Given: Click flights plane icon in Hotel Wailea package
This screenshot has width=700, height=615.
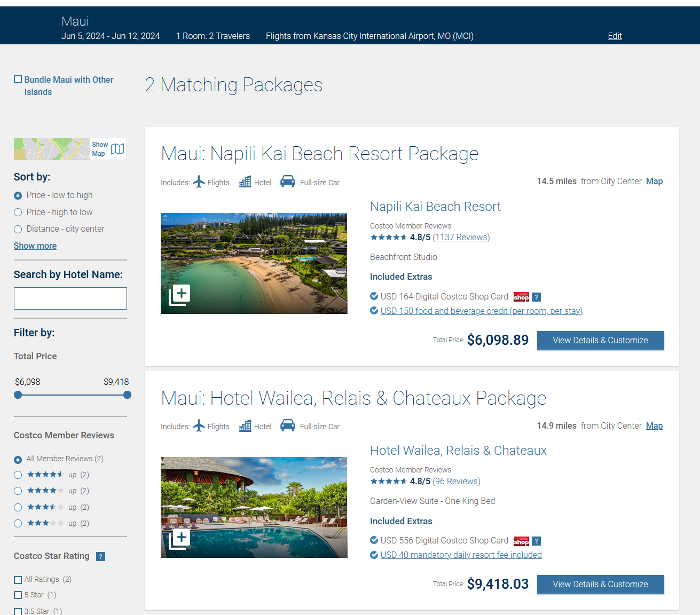Looking at the screenshot, I should coord(199,426).
